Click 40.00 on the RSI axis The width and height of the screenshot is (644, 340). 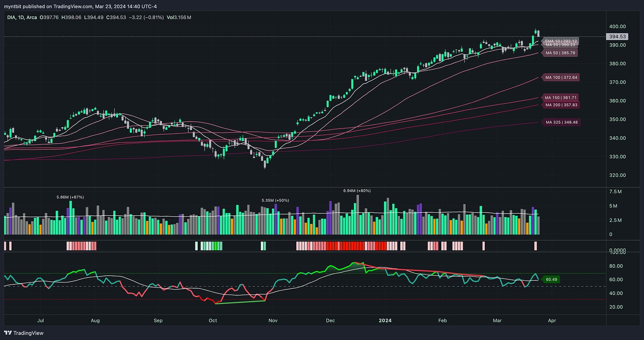pyautogui.click(x=616, y=293)
